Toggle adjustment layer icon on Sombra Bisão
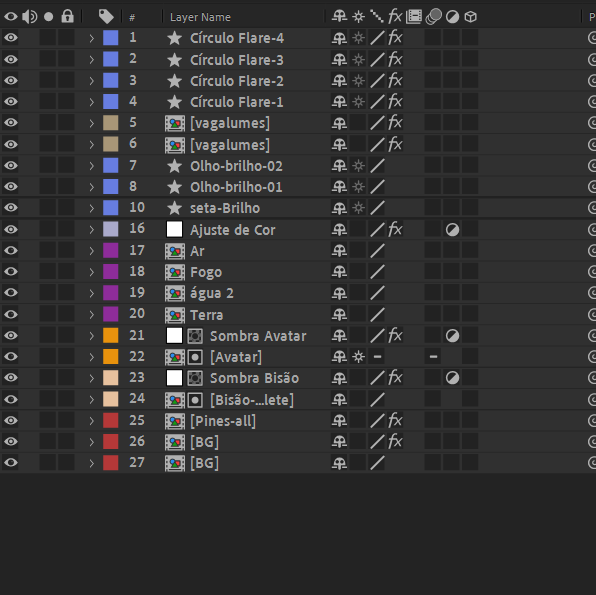 (x=452, y=378)
